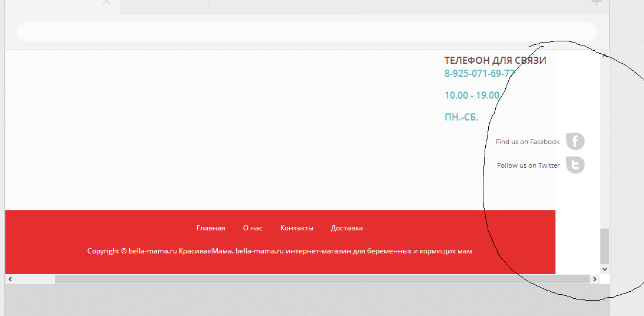644x316 pixels.
Task: Open the О нас footer link
Action: pyautogui.click(x=253, y=227)
